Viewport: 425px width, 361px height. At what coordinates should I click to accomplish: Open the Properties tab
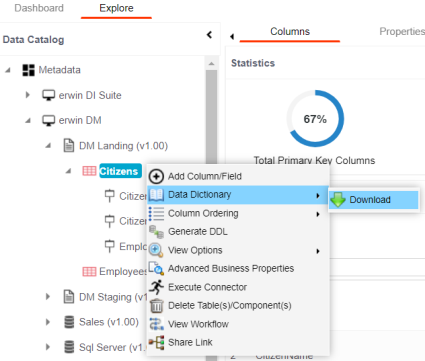[x=402, y=31]
